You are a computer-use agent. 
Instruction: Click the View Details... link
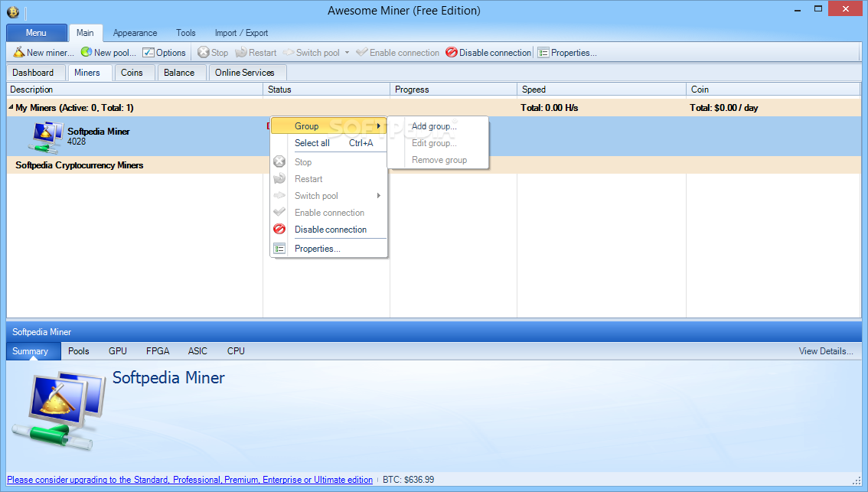pos(826,351)
